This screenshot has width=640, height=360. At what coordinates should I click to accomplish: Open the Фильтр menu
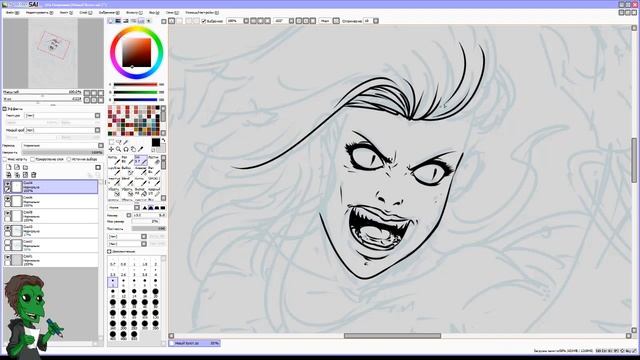click(134, 13)
